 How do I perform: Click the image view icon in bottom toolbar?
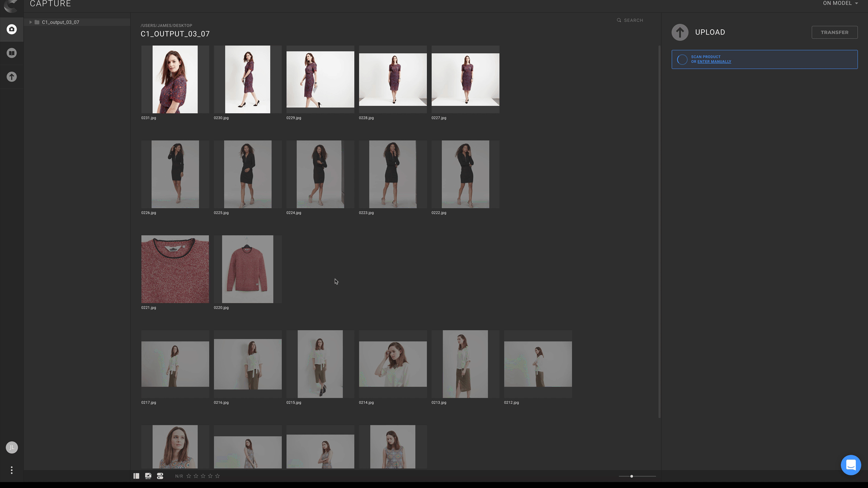(x=148, y=476)
